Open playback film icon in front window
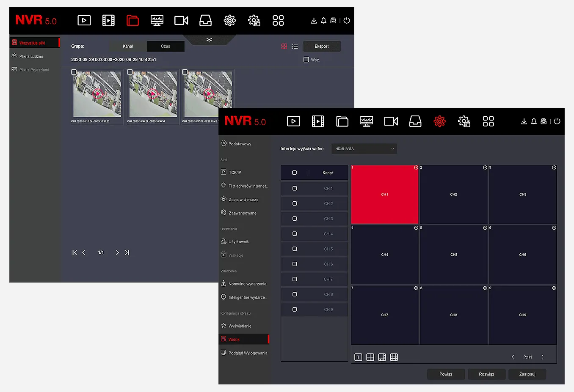The height and width of the screenshot is (392, 574). [318, 121]
